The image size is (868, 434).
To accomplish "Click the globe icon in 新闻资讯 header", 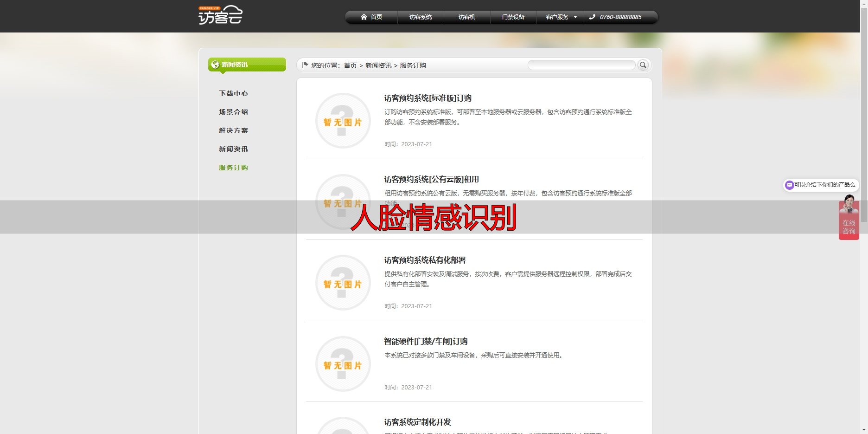I will point(215,65).
